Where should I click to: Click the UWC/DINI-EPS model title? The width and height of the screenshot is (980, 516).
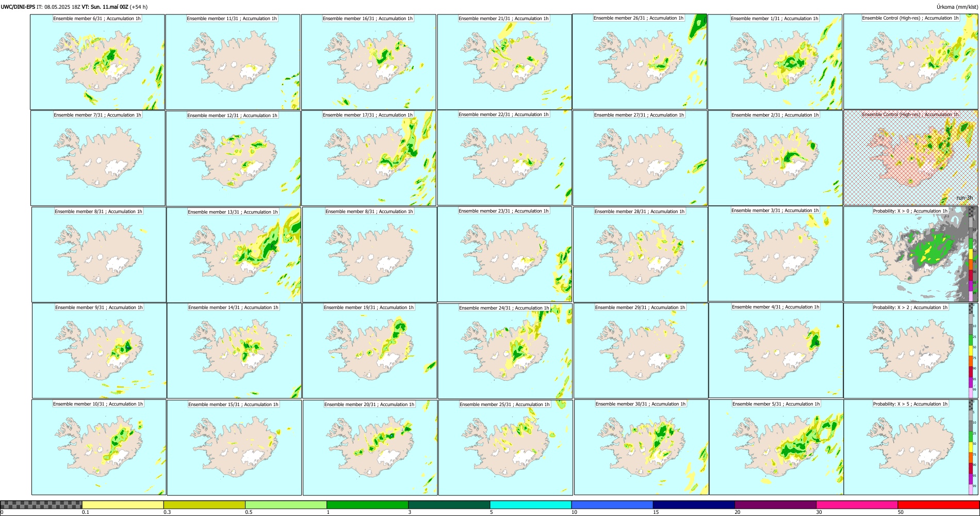(18, 7)
